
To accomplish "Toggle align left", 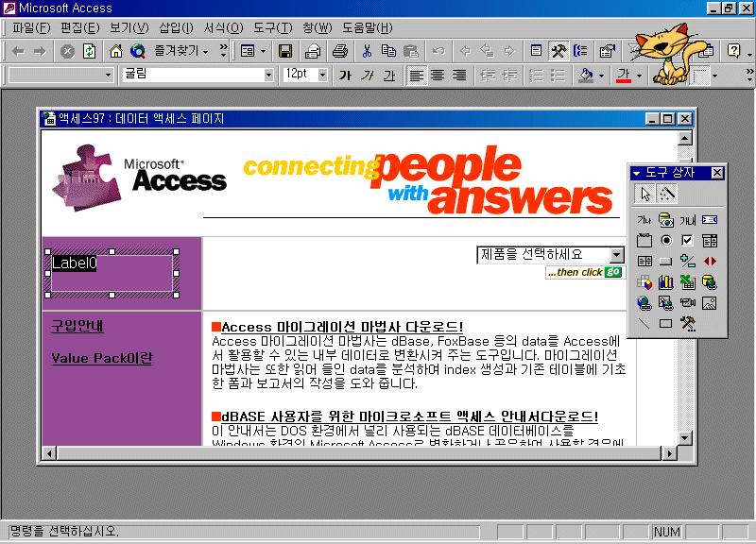I will pyautogui.click(x=416, y=76).
